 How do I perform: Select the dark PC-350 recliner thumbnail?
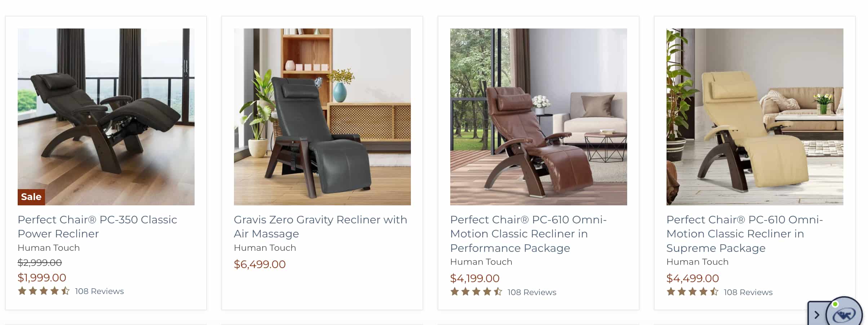click(x=106, y=117)
